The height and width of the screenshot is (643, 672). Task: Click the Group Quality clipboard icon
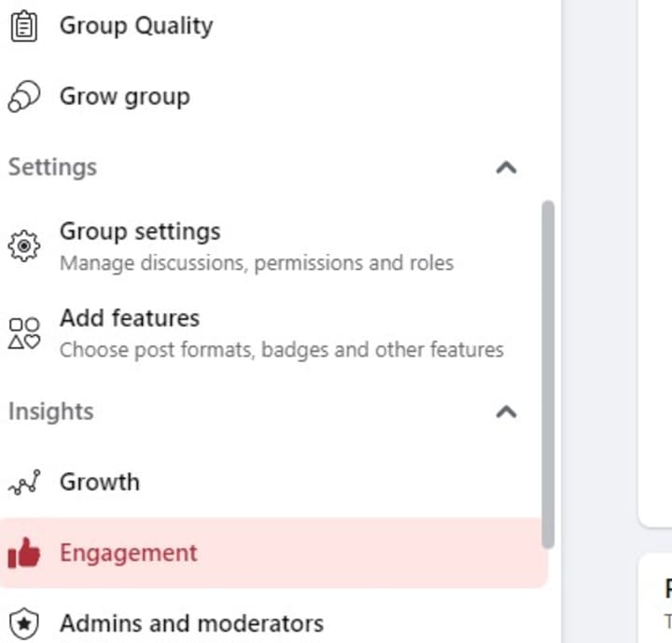tap(23, 26)
